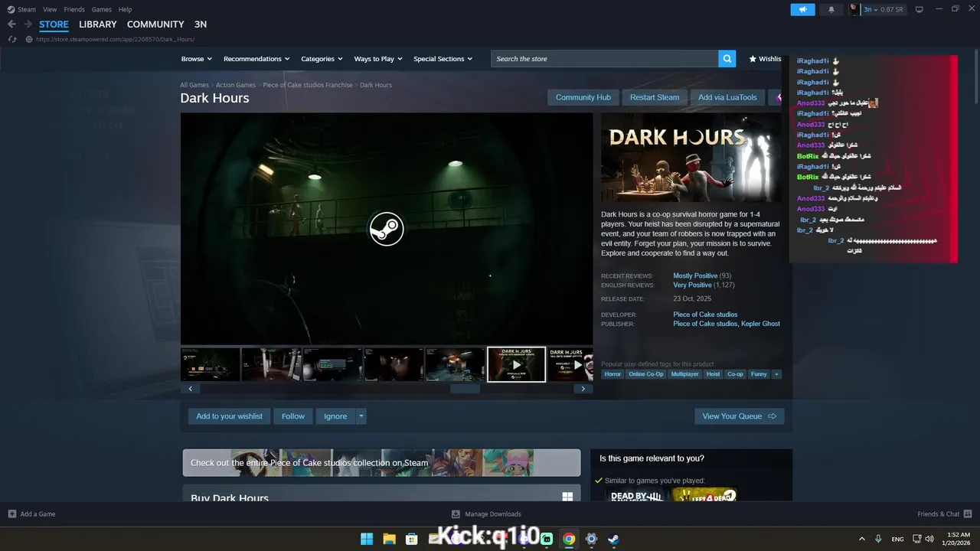Click the microphone tray icon
This screenshot has height=551, width=980.
(x=878, y=539)
